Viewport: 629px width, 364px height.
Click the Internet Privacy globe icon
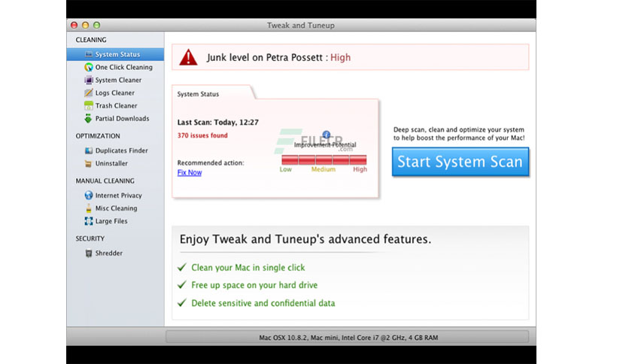pos(89,196)
